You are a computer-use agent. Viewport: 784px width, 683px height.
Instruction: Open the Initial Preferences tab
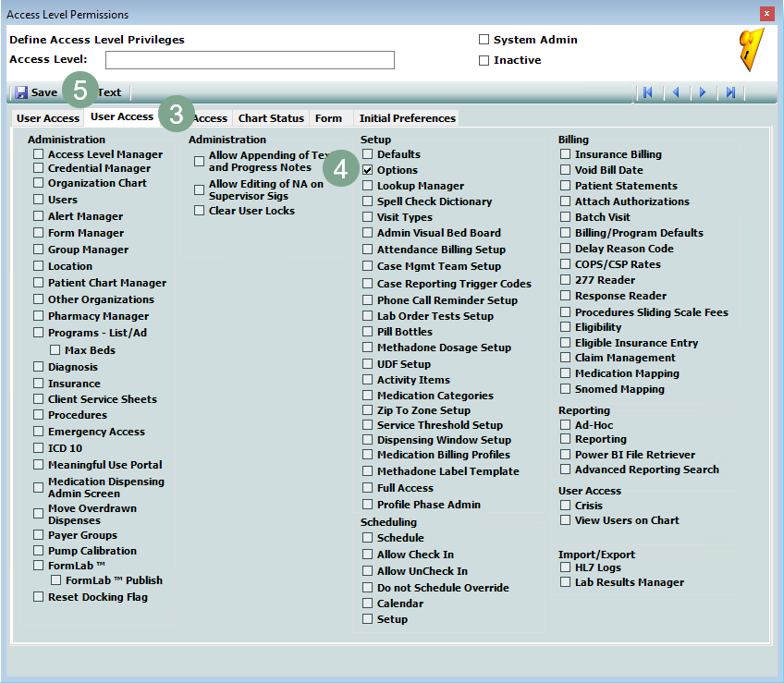click(407, 118)
